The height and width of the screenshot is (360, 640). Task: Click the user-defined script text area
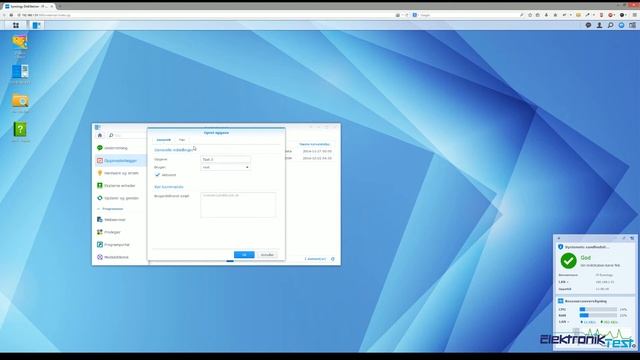238,205
